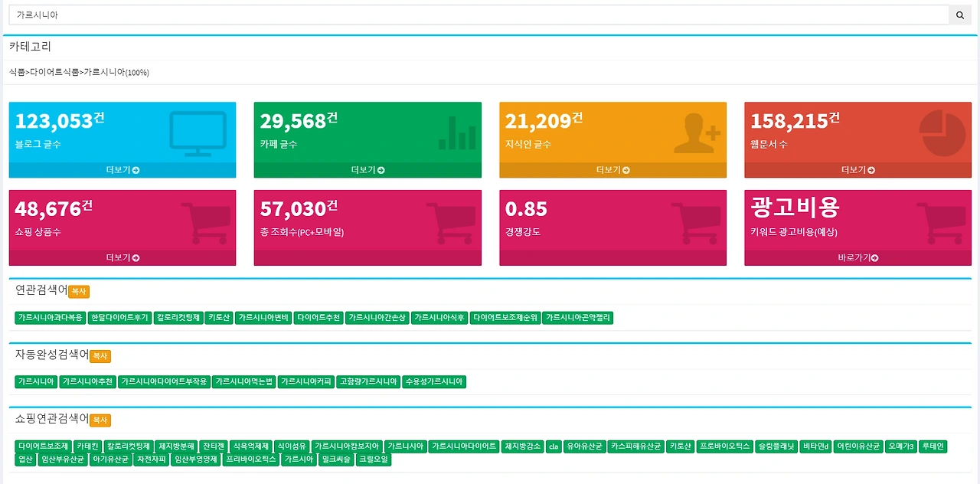Viewport: 980px width, 484px height.
Task: Copy 쇼핑연관검색어 with its 복사 button
Action: [100, 420]
